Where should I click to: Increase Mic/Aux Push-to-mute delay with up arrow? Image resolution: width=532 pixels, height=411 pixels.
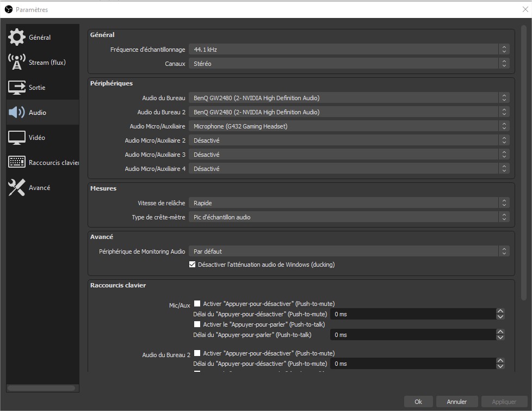[500, 311]
